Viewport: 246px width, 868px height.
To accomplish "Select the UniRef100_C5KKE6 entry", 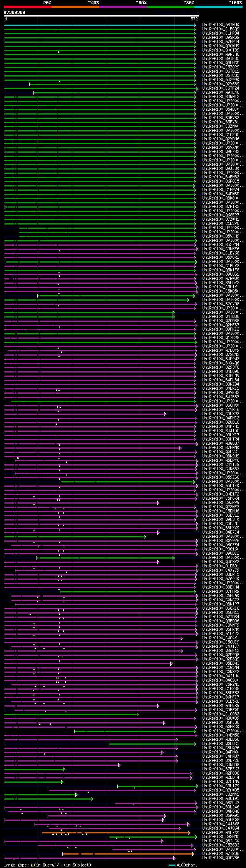I will pyautogui.click(x=221, y=249).
